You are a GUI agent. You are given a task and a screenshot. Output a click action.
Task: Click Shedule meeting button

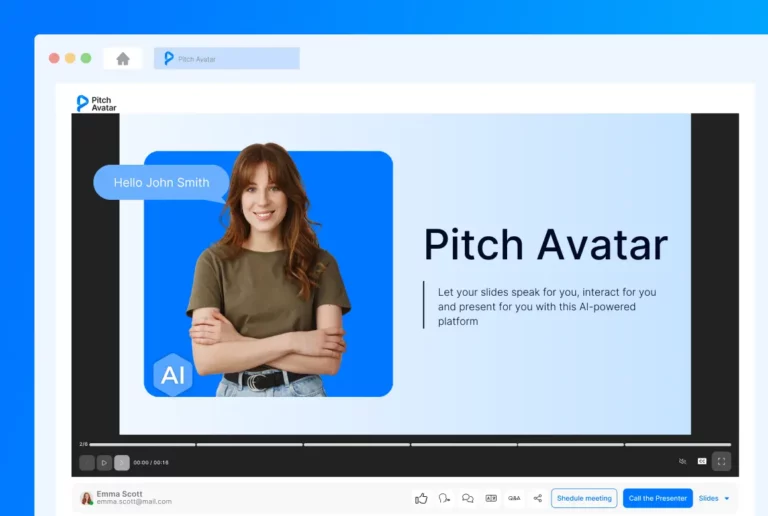(x=584, y=498)
